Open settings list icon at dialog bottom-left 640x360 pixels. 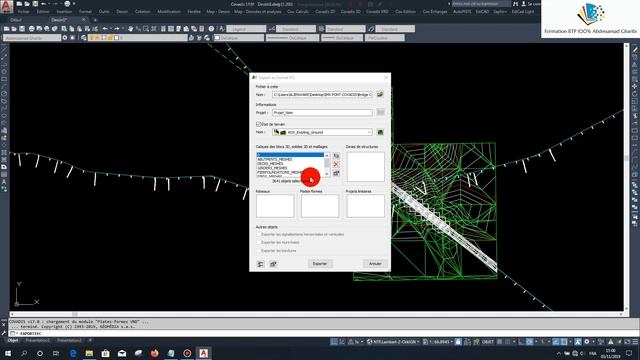click(x=260, y=264)
